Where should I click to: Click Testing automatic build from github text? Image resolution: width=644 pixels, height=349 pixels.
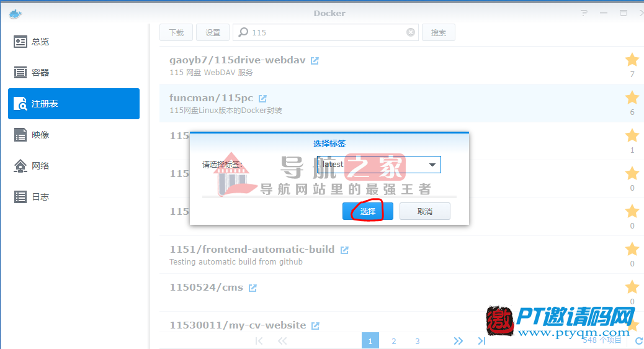236,262
